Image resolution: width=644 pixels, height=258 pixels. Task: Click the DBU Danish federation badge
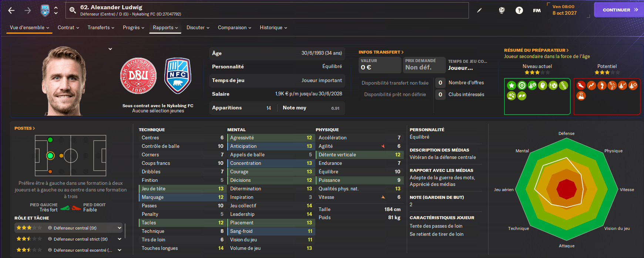[138, 76]
